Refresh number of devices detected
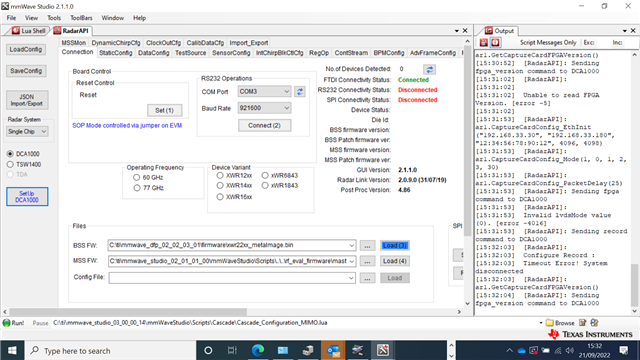Image resolution: width=640 pixels, height=360 pixels. [429, 69]
